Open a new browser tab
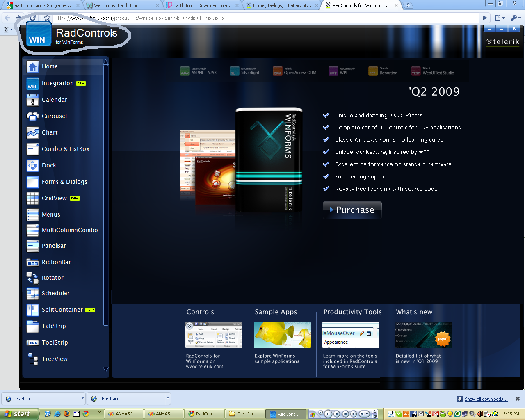 coord(408,5)
